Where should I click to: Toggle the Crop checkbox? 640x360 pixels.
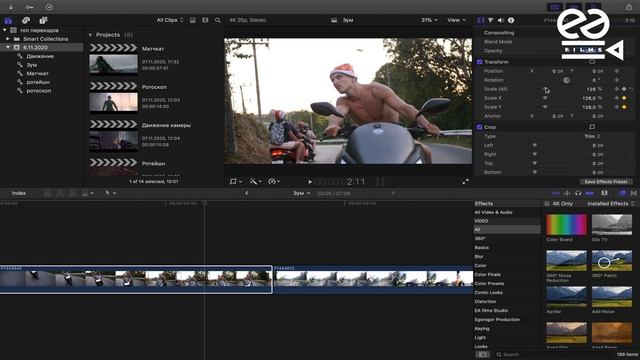[x=480, y=127]
